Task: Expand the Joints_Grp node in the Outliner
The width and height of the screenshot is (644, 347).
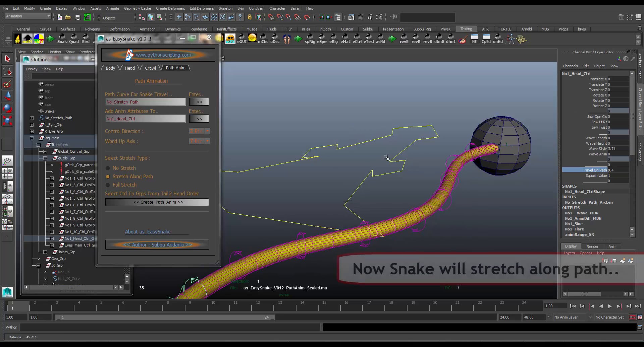Action: tap(45, 252)
